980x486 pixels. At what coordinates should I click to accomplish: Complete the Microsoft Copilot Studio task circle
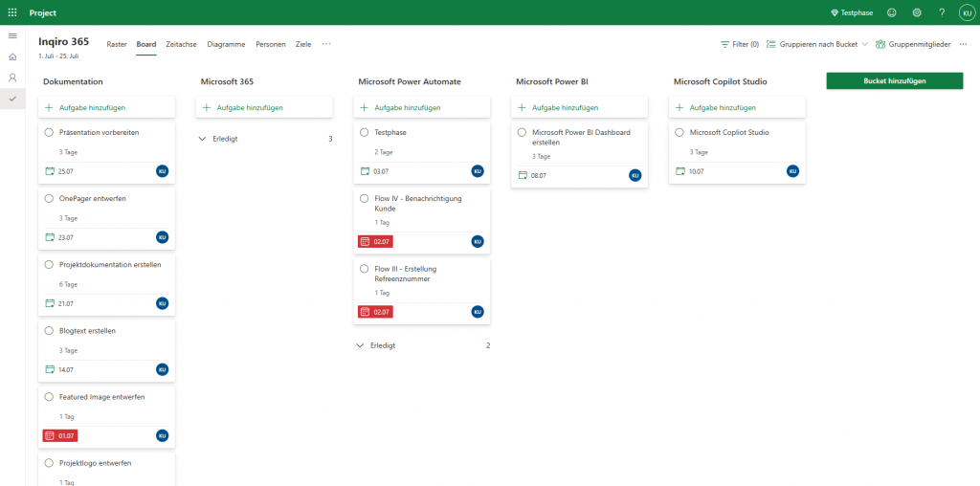679,132
